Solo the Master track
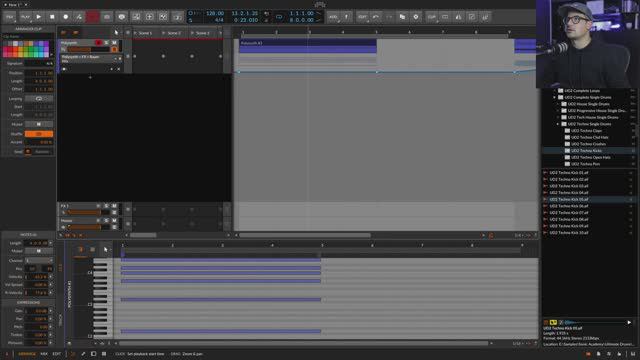This screenshot has height=360, width=640. tap(107, 221)
